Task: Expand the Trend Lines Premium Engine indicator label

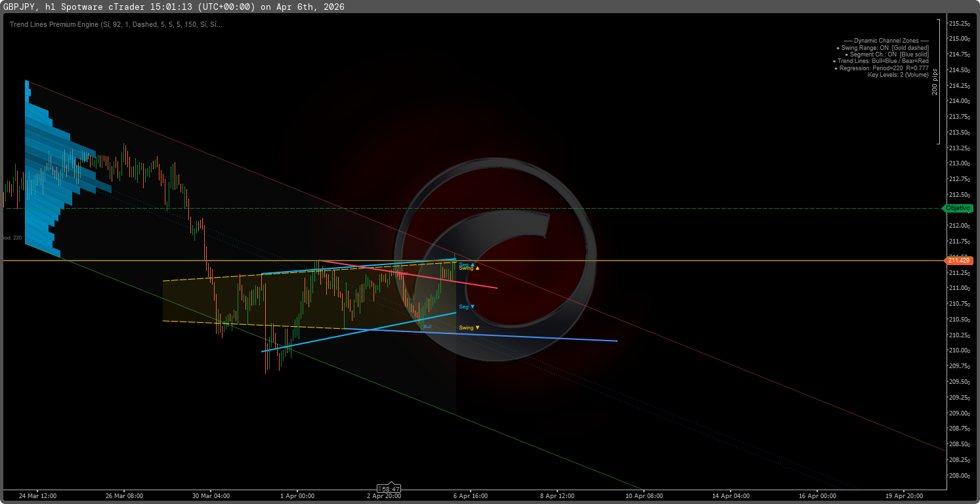Action: (114, 24)
